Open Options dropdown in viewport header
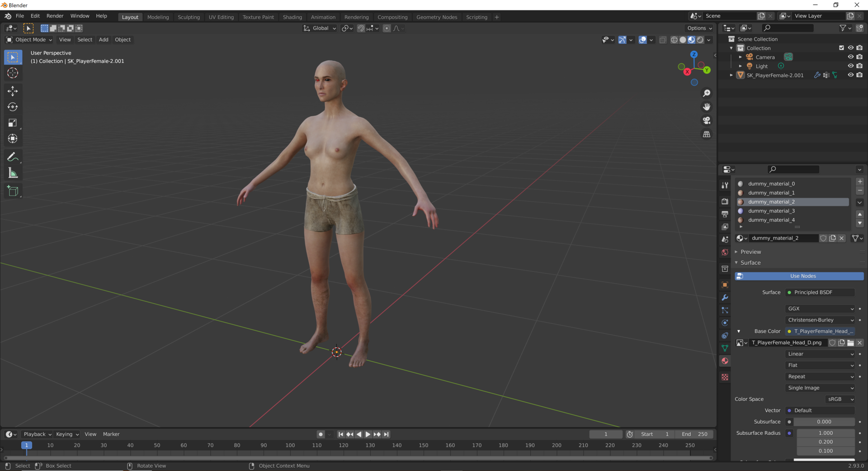 [699, 28]
